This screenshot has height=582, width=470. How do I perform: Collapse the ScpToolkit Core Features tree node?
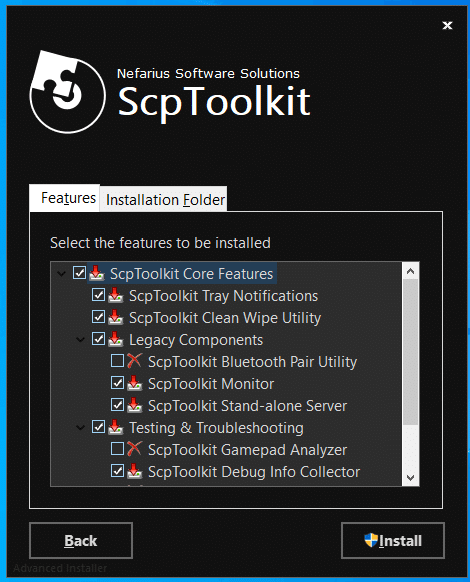click(x=61, y=274)
